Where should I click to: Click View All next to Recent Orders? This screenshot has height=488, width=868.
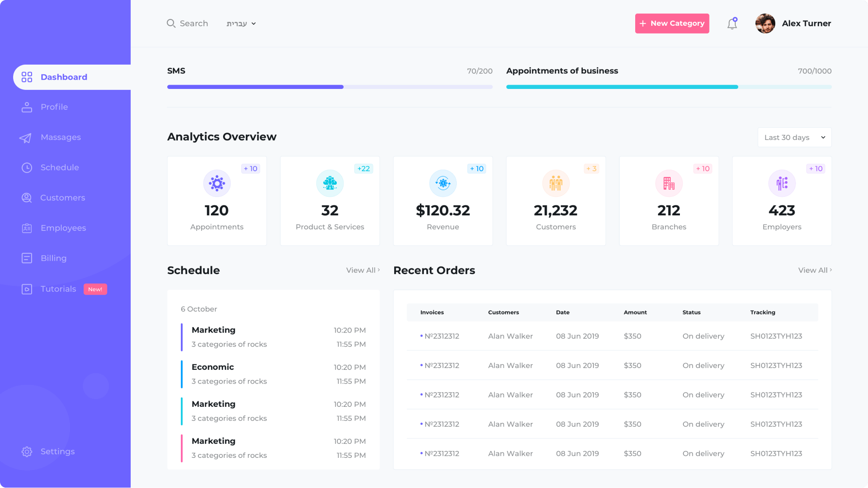[x=815, y=270]
